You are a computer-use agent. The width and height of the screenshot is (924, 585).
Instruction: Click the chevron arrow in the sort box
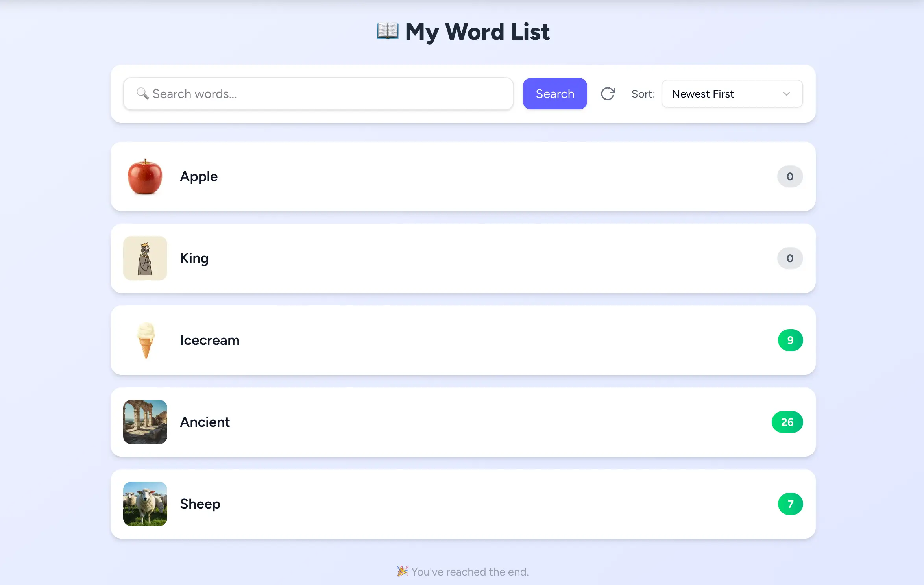coord(786,94)
